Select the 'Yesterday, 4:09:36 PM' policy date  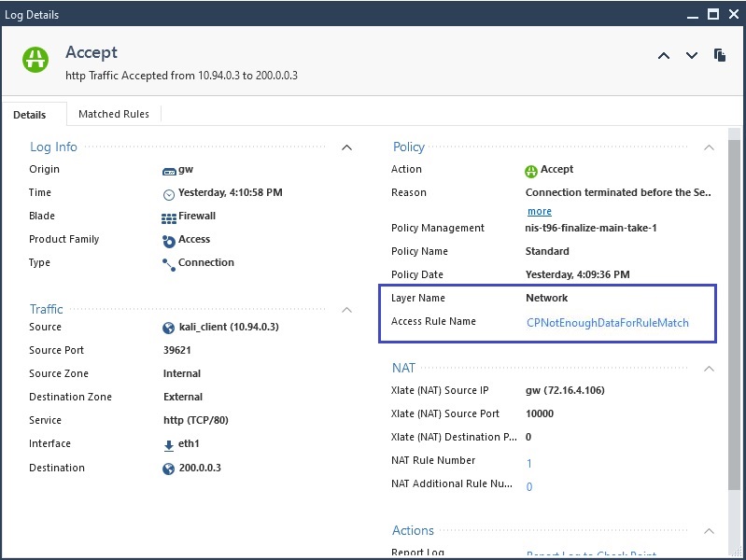click(578, 274)
